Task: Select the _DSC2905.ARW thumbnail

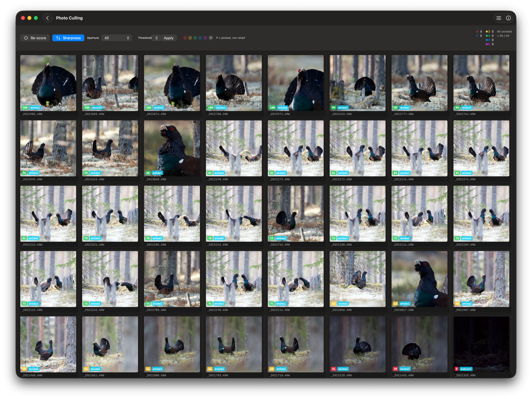Action: click(x=48, y=83)
